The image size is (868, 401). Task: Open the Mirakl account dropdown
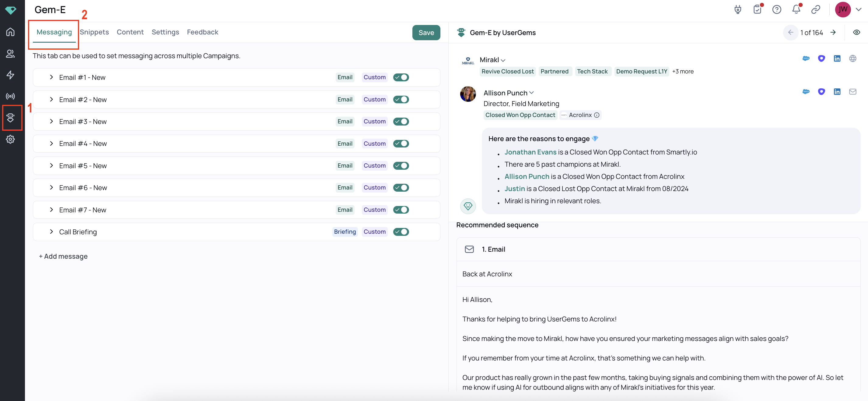[x=503, y=60]
